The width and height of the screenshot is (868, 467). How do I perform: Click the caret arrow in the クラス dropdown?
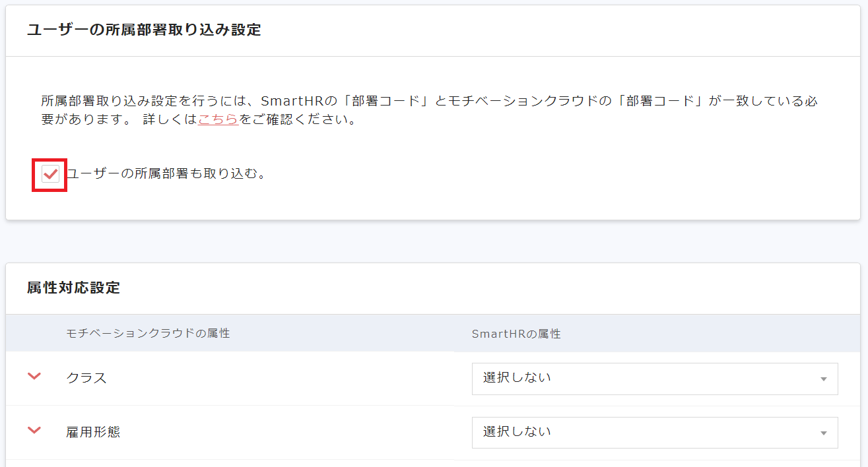823,379
